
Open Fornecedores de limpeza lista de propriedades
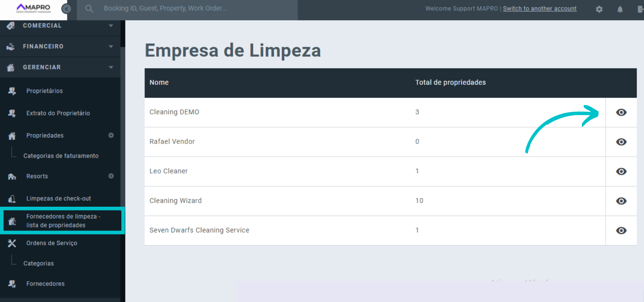click(x=63, y=221)
